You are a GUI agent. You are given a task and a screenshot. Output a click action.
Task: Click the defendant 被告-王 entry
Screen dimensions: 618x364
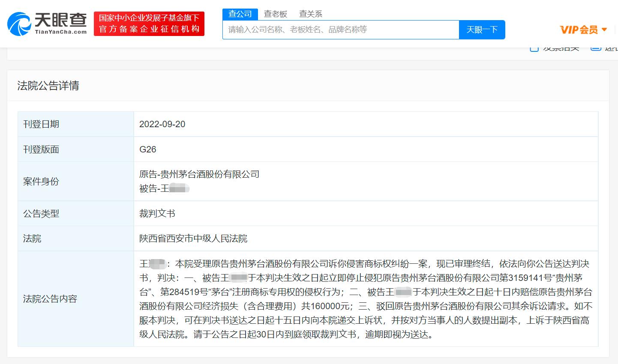164,188
